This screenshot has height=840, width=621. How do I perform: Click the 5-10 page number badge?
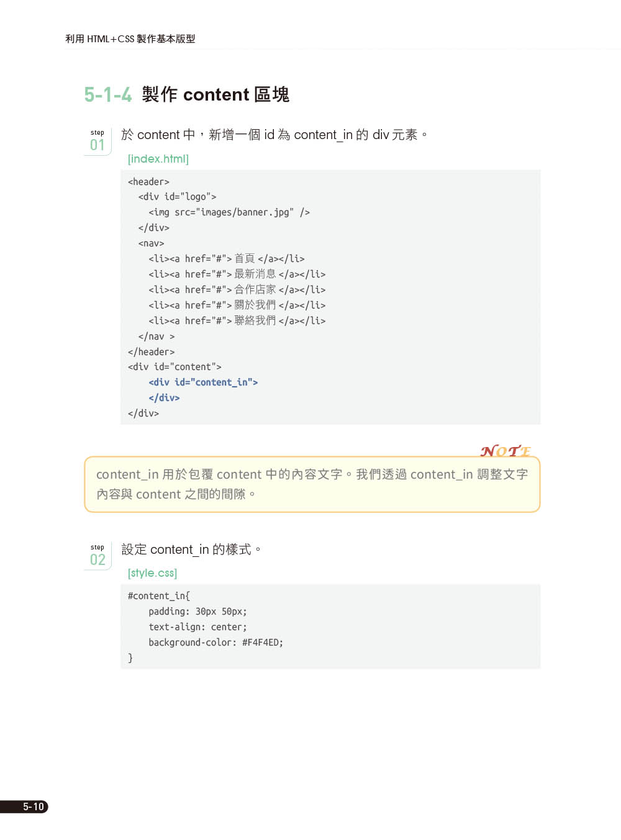tap(33, 806)
